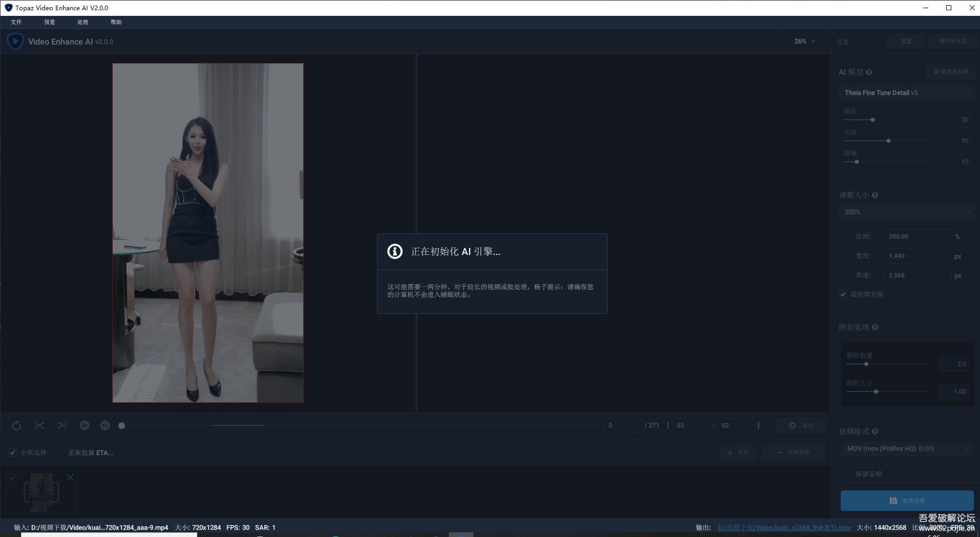Viewport: 980px width, 537px height.
Task: Click the 添加 add button
Action: pyautogui.click(x=738, y=452)
